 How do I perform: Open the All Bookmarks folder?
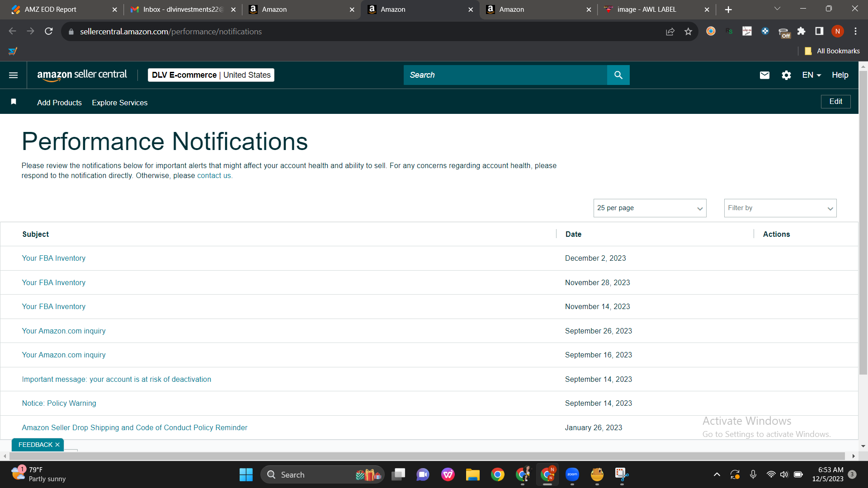832,51
